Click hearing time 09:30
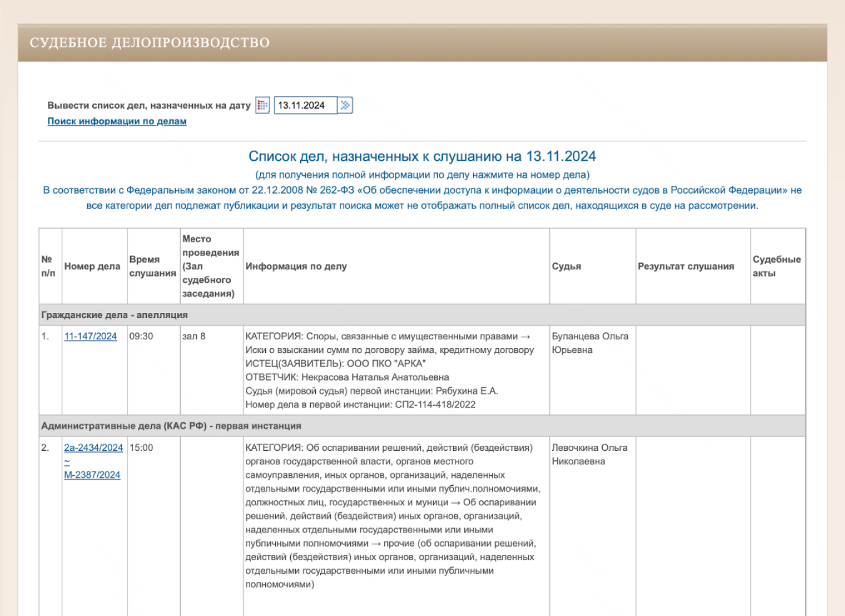This screenshot has width=845, height=616. [141, 336]
